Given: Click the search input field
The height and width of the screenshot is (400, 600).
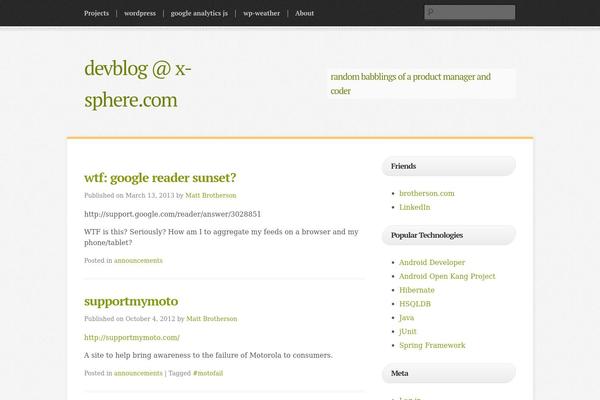Looking at the screenshot, I should 470,12.
